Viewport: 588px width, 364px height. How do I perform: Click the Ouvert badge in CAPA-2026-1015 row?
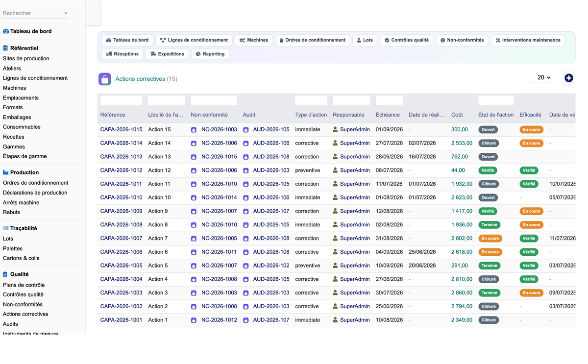488,130
